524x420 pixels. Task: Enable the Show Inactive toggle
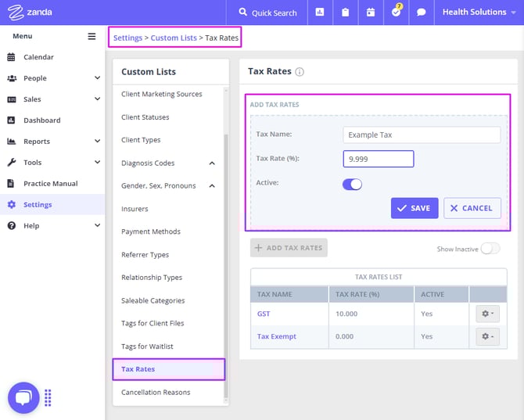click(490, 249)
